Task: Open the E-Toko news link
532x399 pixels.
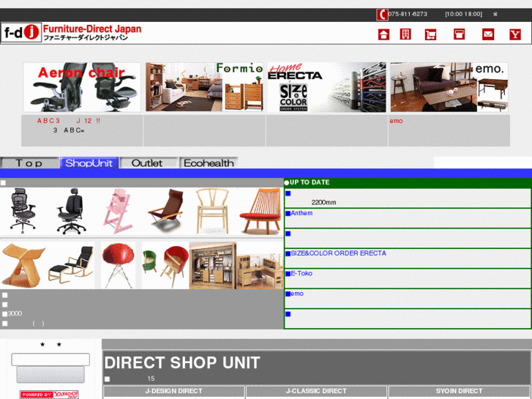Action: coord(301,273)
